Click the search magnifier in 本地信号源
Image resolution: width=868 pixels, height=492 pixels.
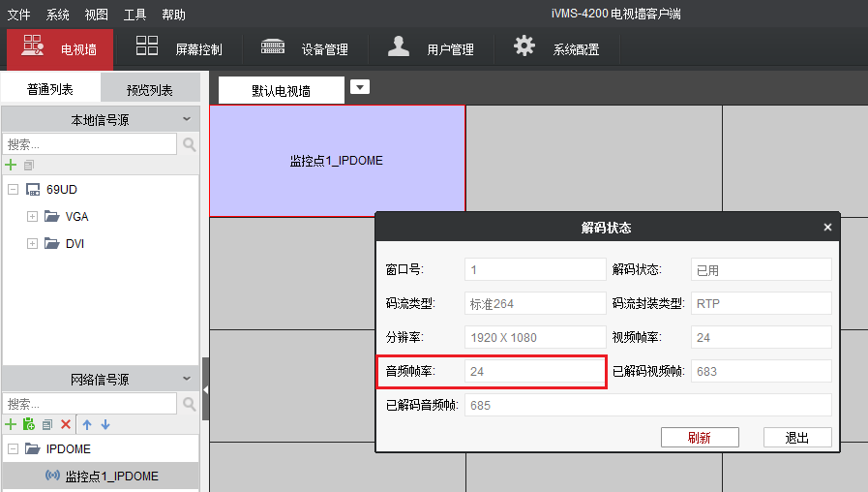click(190, 144)
